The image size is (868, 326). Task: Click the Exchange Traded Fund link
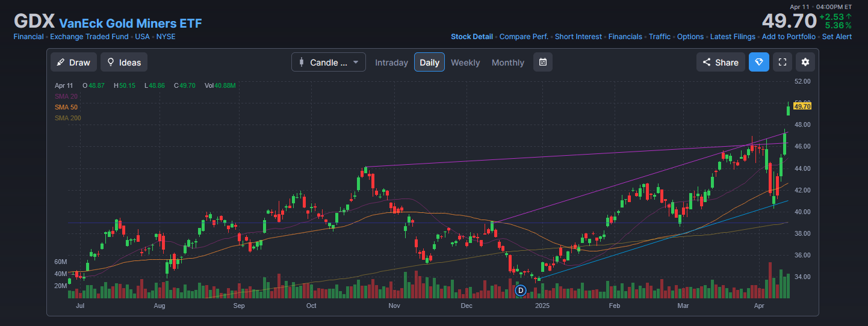click(x=89, y=37)
